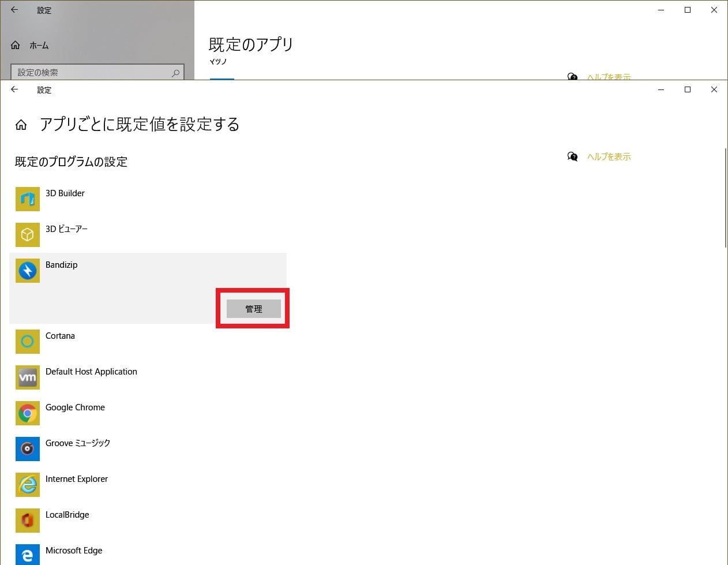Click ホーム label in background settings window
The width and height of the screenshot is (728, 565).
(x=39, y=45)
